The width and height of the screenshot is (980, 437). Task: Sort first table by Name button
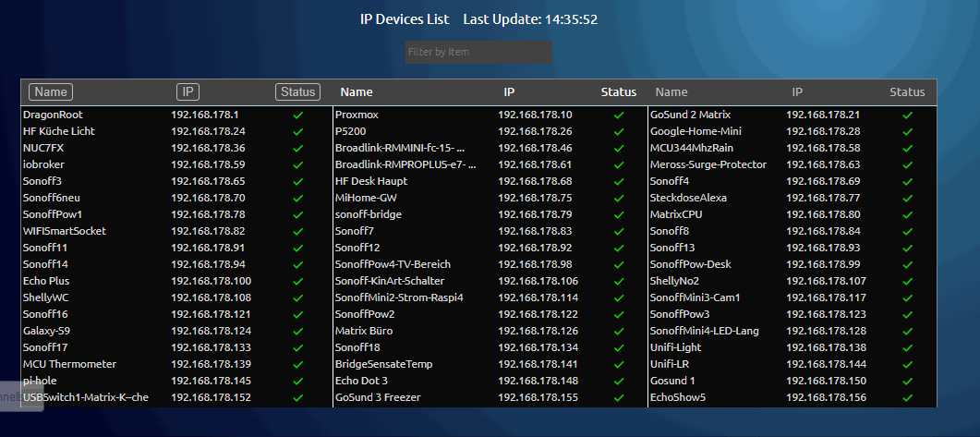(x=51, y=91)
